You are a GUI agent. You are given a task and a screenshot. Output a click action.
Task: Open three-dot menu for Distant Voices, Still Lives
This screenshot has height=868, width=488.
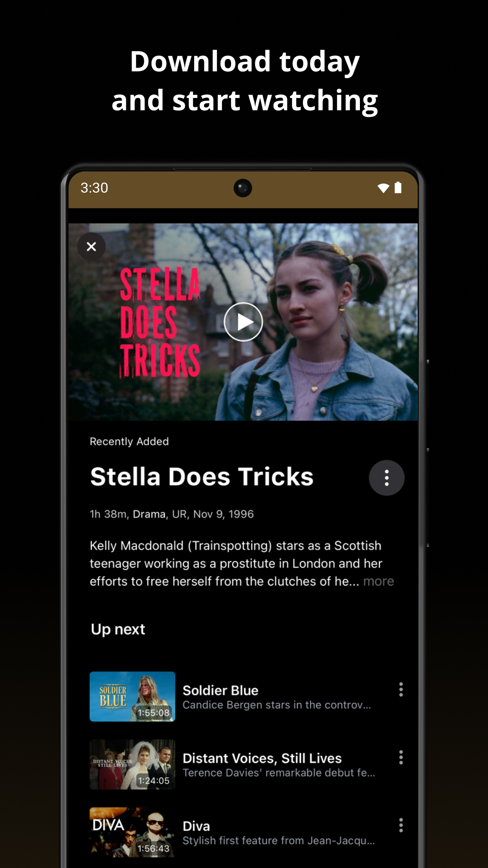401,757
